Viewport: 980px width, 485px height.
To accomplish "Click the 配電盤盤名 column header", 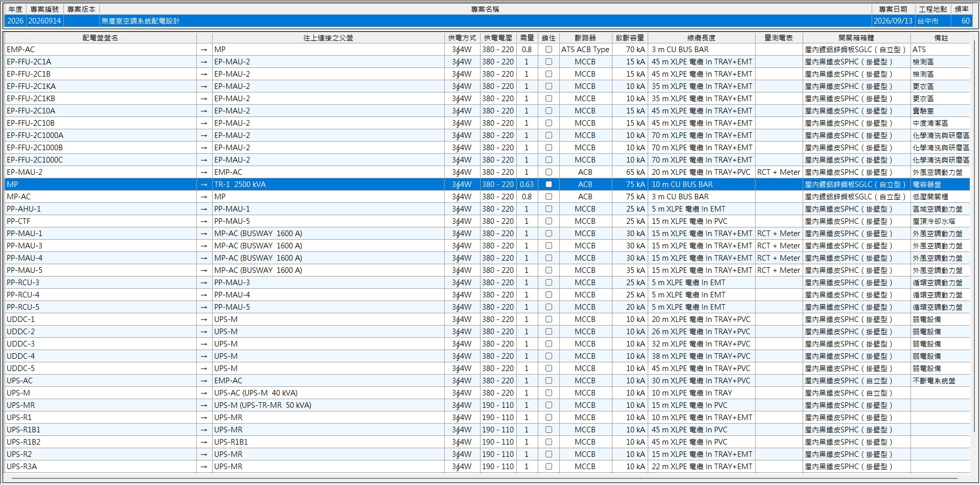I will (100, 38).
